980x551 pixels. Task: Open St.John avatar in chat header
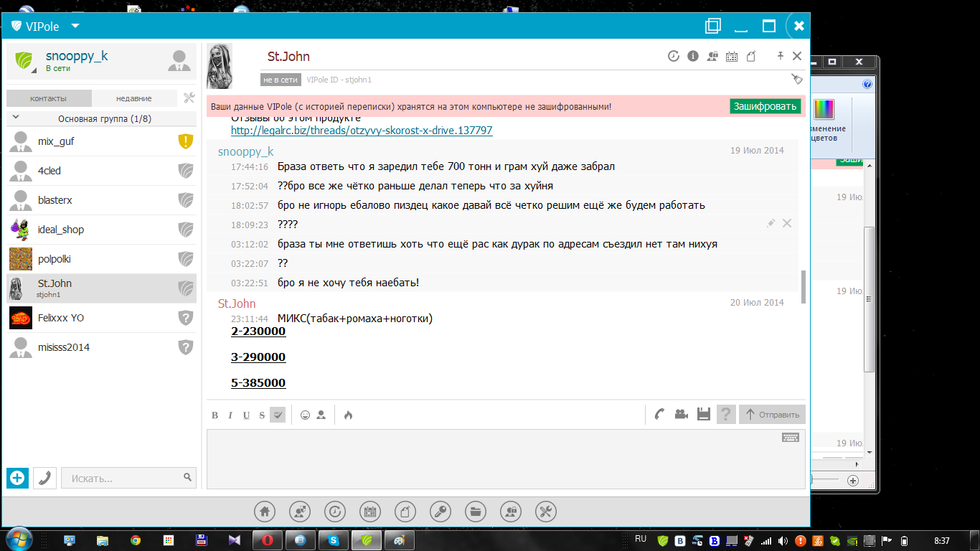219,66
